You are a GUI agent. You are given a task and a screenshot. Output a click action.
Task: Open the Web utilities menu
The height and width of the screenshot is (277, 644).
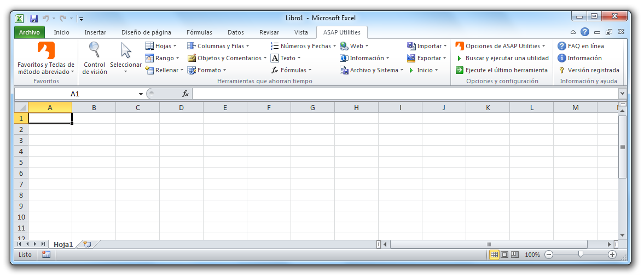tap(354, 46)
